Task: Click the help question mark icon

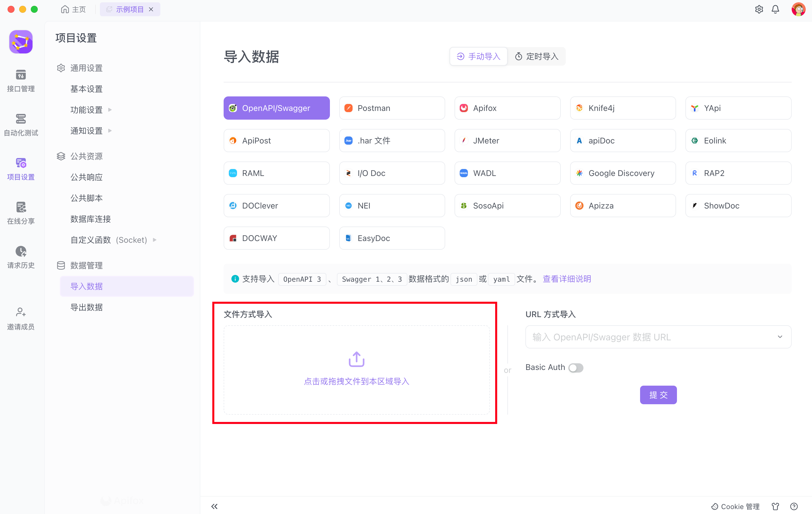Action: coord(794,506)
